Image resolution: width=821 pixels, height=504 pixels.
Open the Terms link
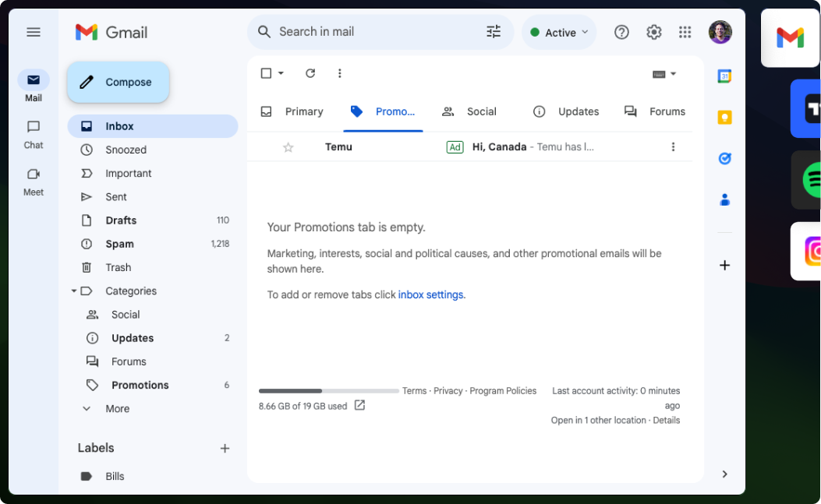(414, 391)
